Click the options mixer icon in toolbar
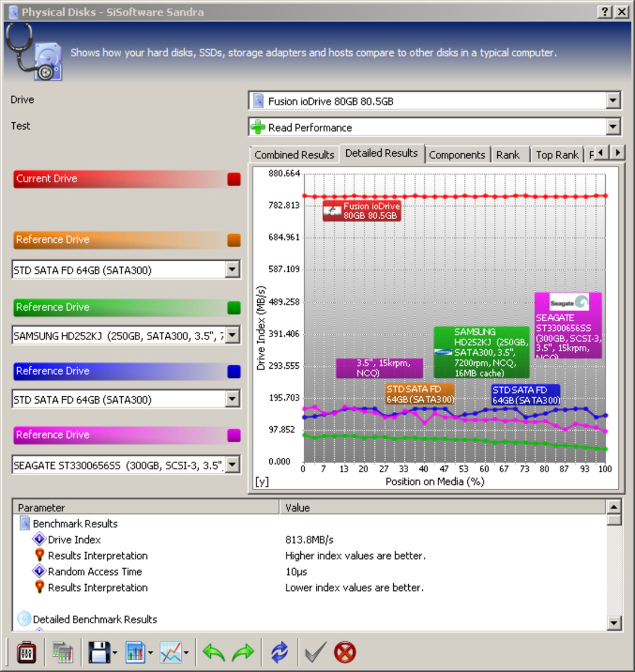Viewport: 635px width, 672px height. point(26,652)
